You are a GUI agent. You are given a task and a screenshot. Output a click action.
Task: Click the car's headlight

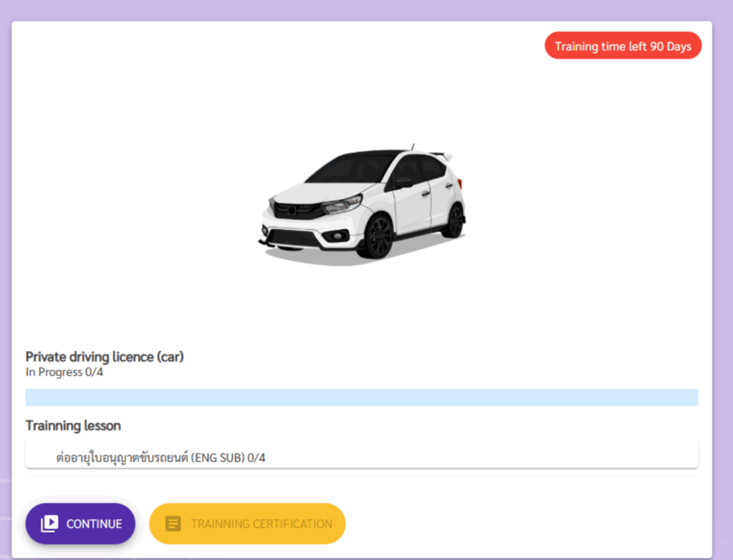tap(341, 206)
